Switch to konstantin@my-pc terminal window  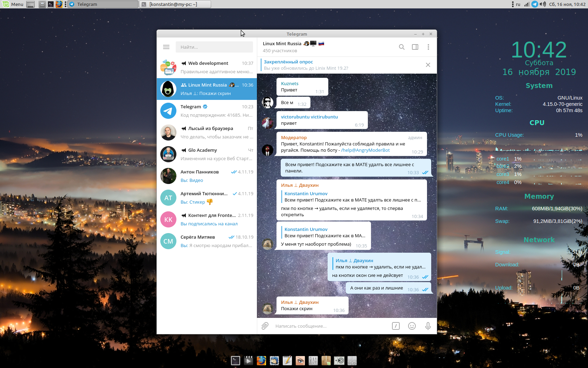click(175, 4)
